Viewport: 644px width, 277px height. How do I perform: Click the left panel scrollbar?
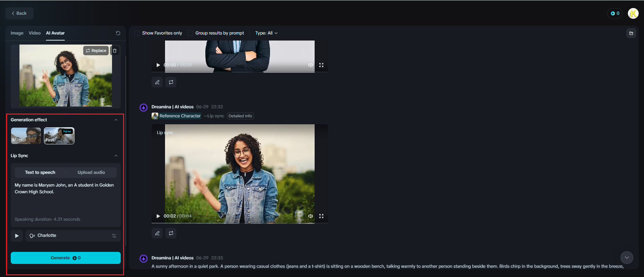point(126,151)
